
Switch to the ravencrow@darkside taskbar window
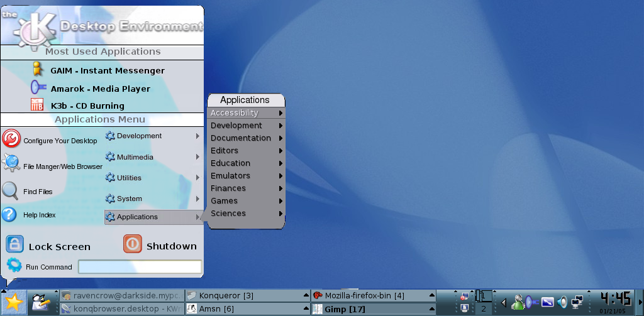[123, 295]
